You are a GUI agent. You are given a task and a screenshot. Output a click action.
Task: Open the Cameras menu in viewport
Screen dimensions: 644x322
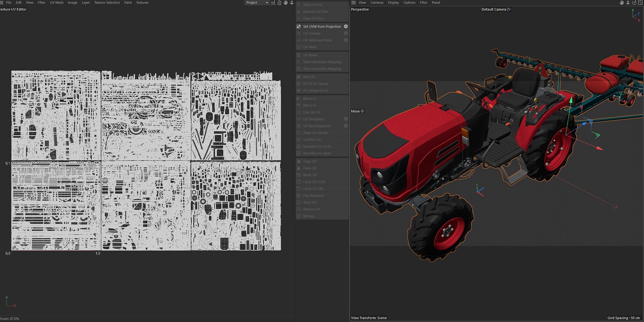[377, 3]
